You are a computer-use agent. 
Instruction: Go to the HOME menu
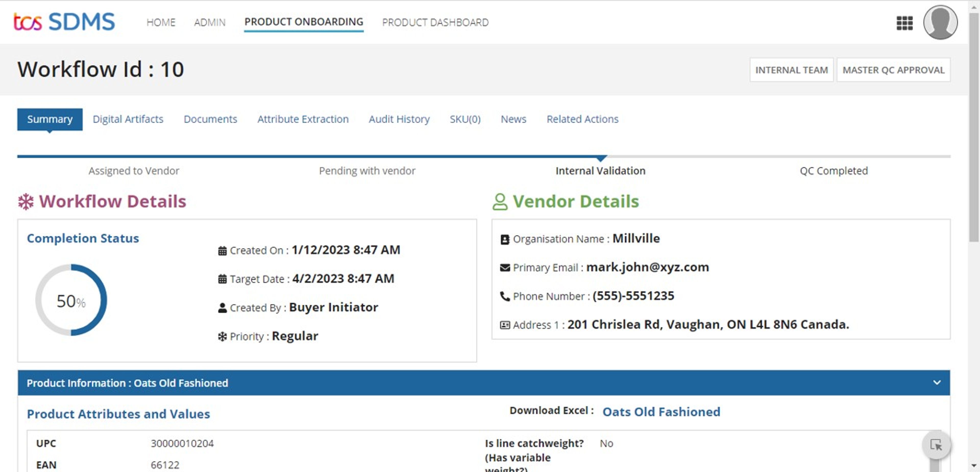(x=161, y=22)
